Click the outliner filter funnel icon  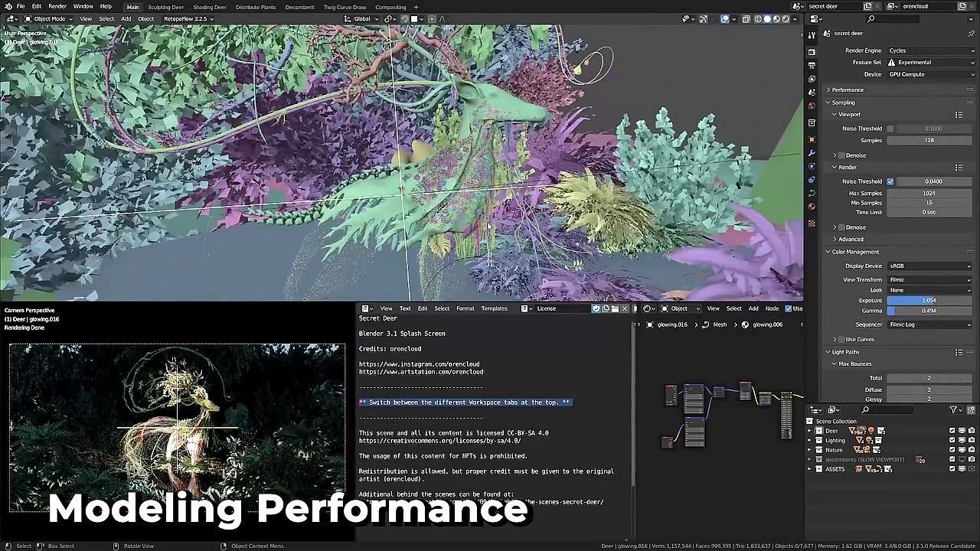coord(954,410)
